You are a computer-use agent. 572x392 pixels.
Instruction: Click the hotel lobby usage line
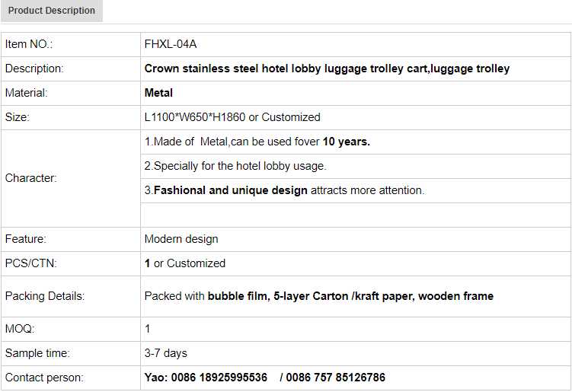tap(235, 166)
